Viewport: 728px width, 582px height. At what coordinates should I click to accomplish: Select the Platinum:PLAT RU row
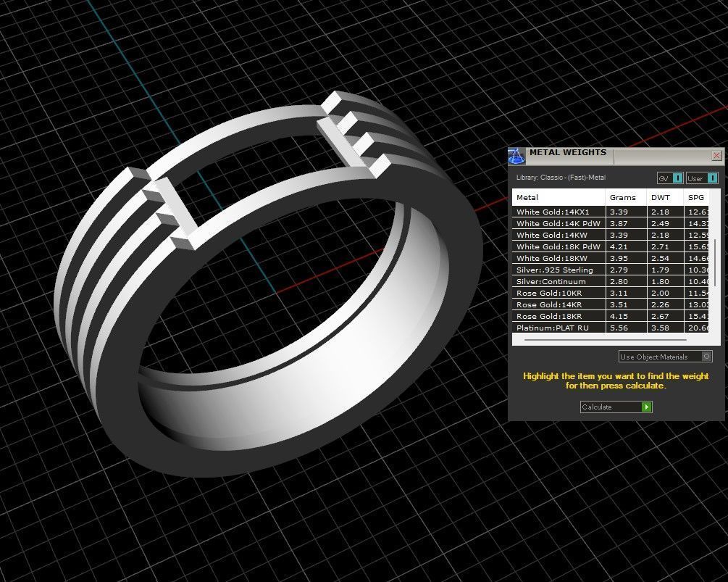pos(611,328)
